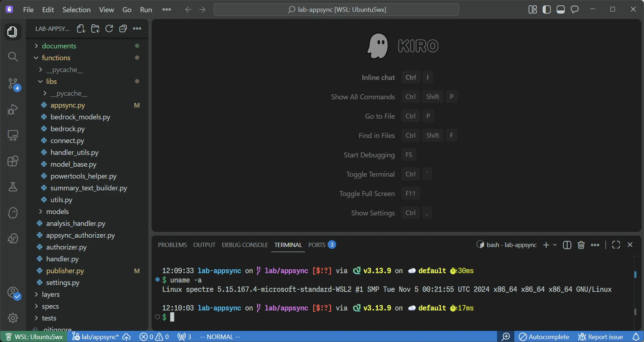Open the Edit menu
The image size is (644, 342).
pos(48,10)
